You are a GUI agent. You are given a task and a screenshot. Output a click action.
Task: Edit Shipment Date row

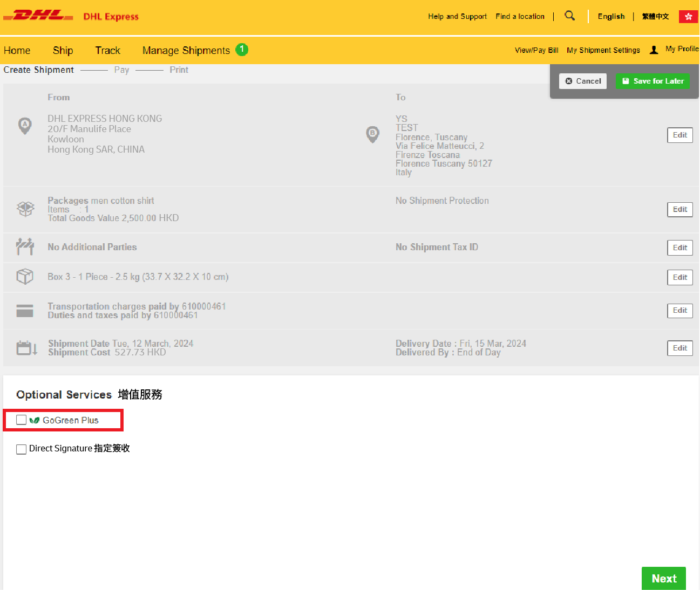pos(680,348)
